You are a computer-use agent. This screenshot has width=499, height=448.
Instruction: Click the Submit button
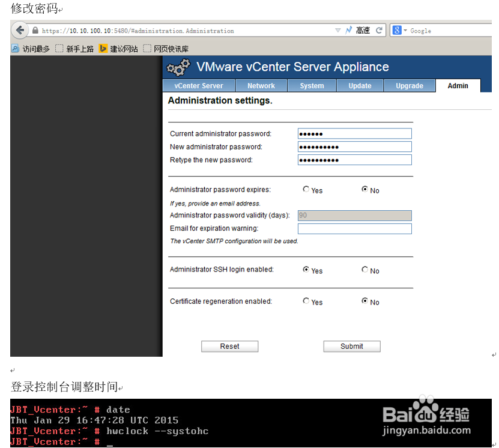(x=352, y=346)
